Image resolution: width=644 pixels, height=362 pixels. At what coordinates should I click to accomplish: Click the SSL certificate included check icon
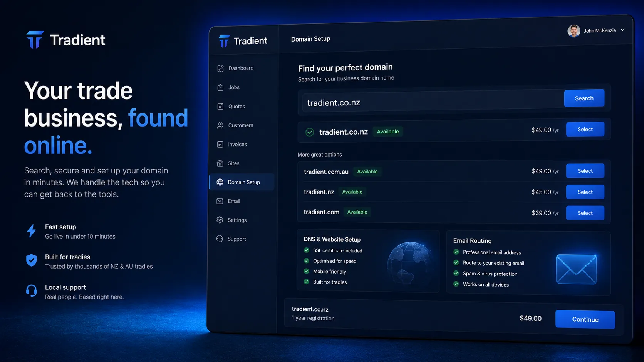[307, 250]
